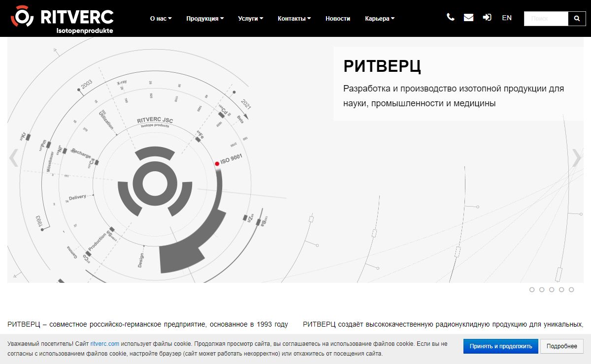Click the central circular emblem in hero diagram
The width and height of the screenshot is (591, 364).
coord(155,183)
